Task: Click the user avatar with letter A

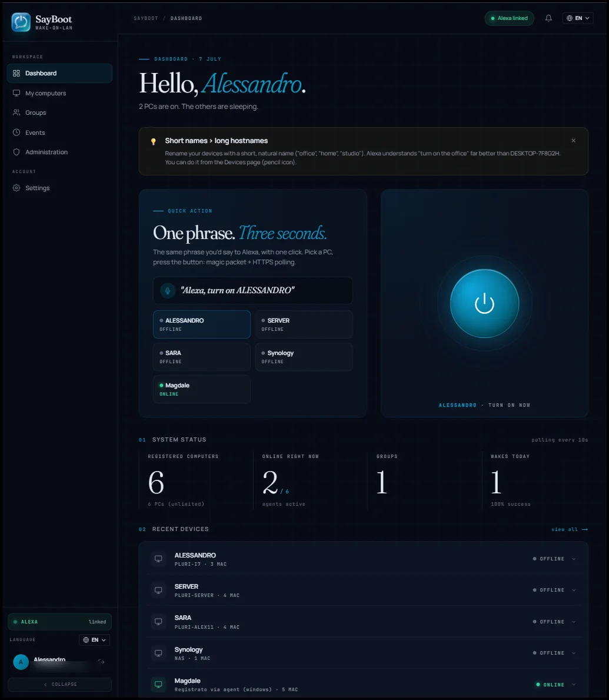Action: click(21, 662)
